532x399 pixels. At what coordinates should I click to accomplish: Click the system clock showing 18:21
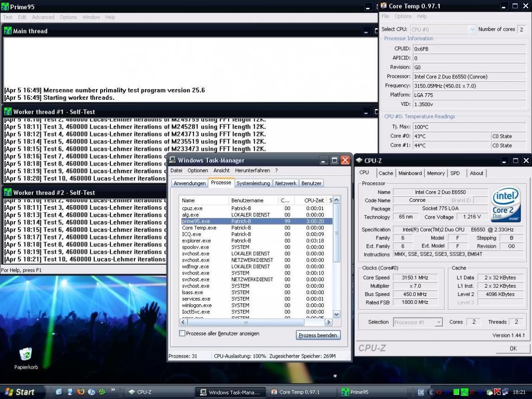(x=519, y=392)
